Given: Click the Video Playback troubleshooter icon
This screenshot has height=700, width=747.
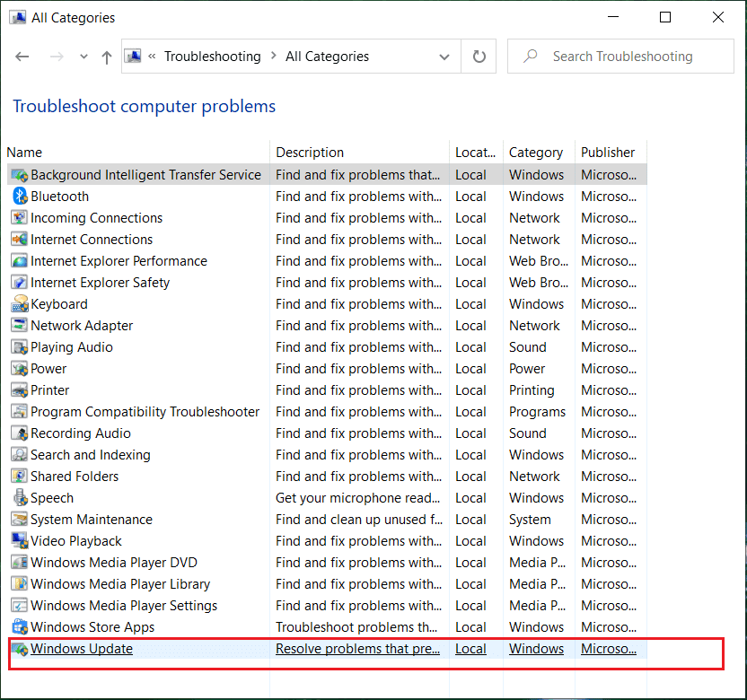Looking at the screenshot, I should [x=20, y=540].
